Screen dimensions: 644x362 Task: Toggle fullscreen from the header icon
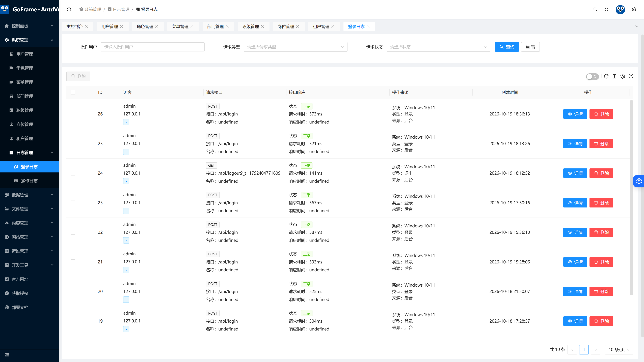point(606,10)
